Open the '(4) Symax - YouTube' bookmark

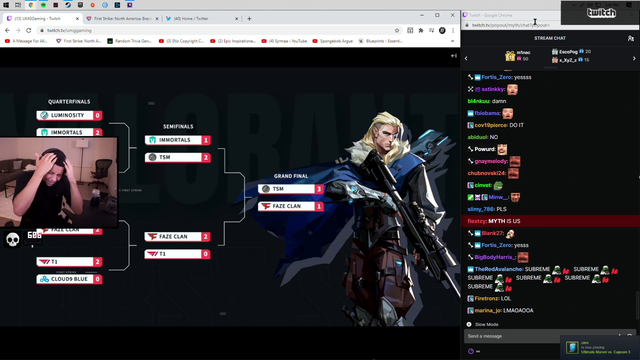tap(284, 41)
